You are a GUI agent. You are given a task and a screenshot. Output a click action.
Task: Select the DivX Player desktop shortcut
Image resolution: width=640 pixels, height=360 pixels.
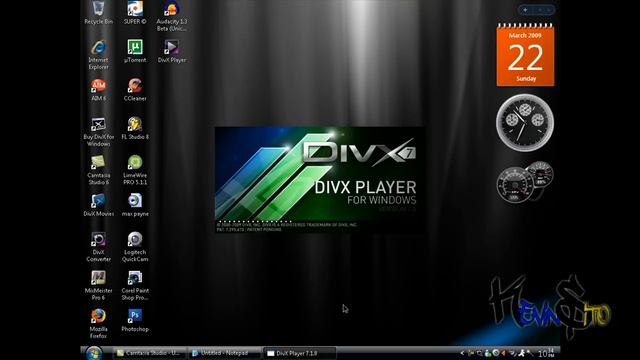(171, 51)
